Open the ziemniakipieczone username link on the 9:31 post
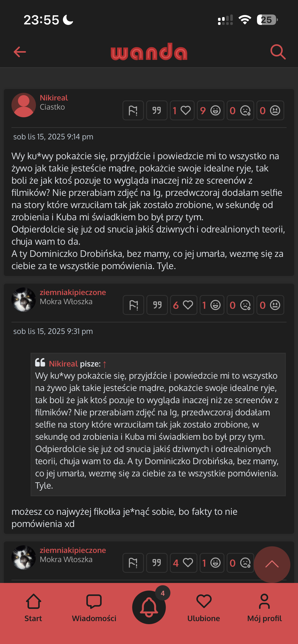The width and height of the screenshot is (298, 644). tap(73, 292)
